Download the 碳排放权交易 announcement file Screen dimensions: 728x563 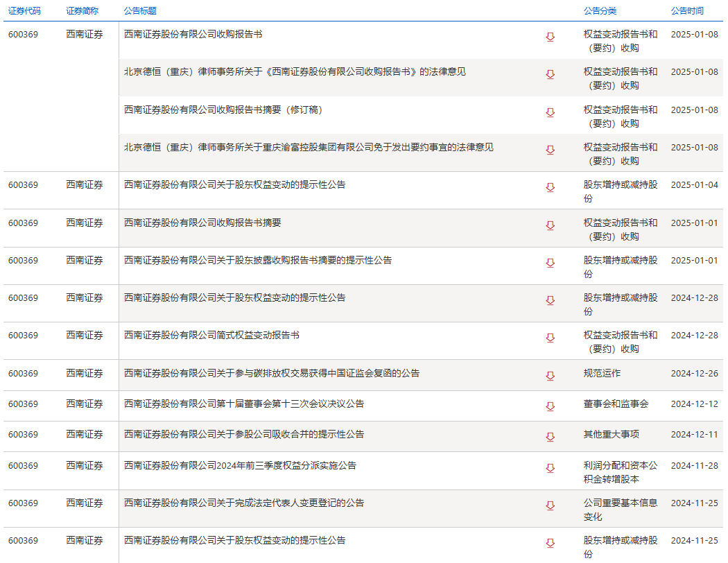point(551,376)
